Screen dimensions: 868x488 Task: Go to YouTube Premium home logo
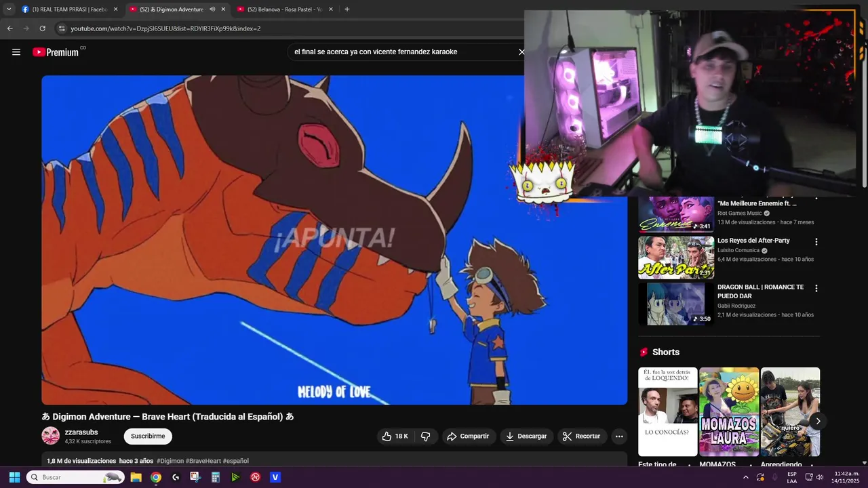(56, 52)
